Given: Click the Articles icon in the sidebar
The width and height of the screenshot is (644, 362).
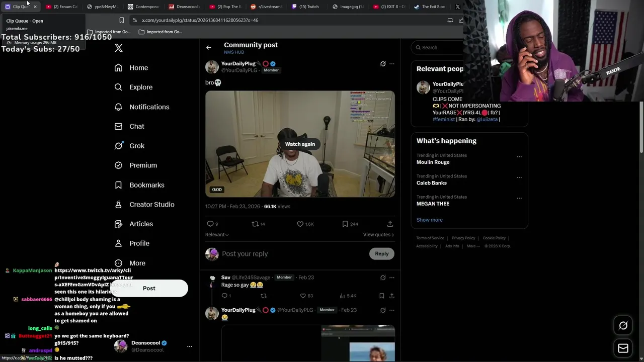Looking at the screenshot, I should point(118,224).
